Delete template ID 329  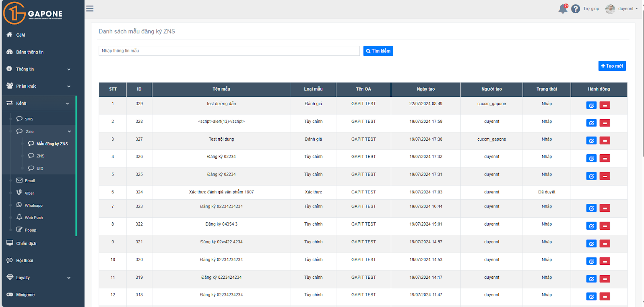605,106
